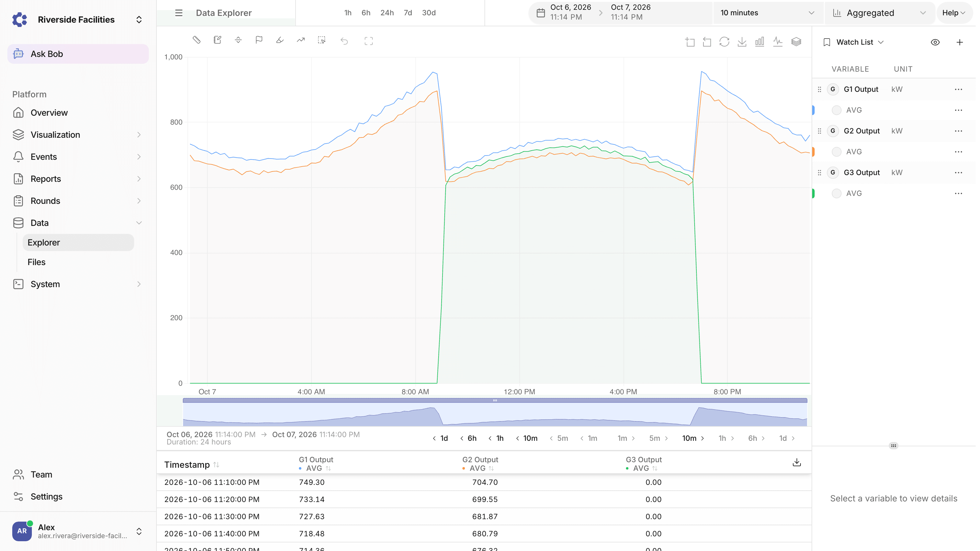Screen dimensions: 980x551
Task: Expand the Visualization sidebar section
Action: click(x=78, y=135)
